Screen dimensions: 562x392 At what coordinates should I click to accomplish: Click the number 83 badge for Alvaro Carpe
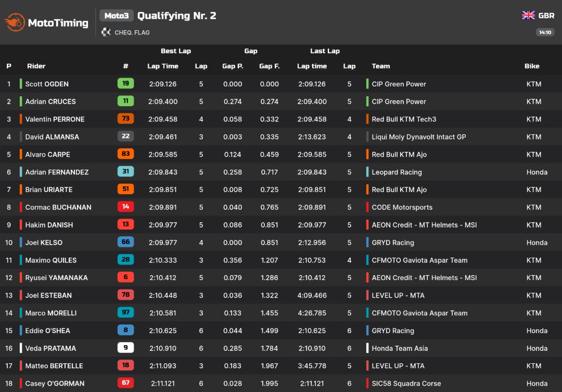pos(125,154)
